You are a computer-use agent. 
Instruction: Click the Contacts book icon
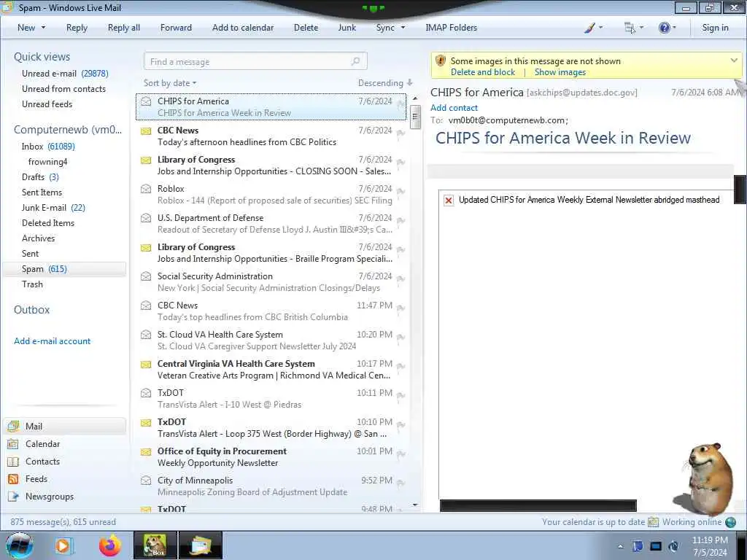[x=13, y=462]
